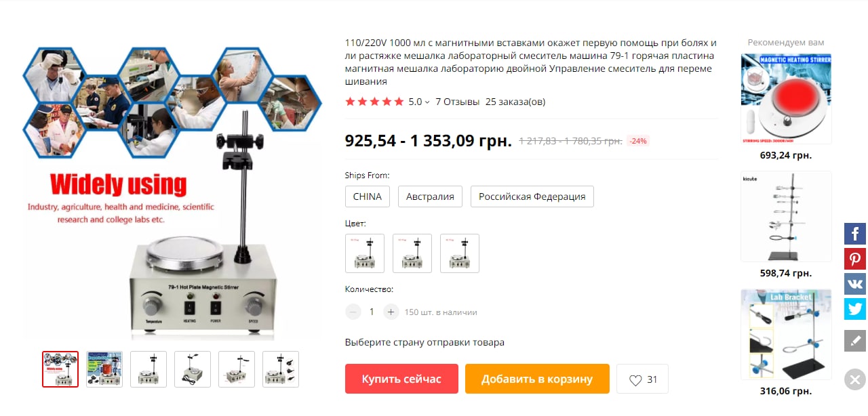Screen dimensions: 868x416
Task: Open the 7 Отзывы reviews link
Action: pos(457,102)
